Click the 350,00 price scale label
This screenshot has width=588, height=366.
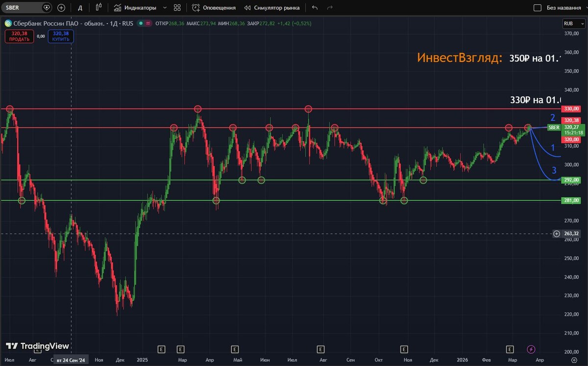(572, 71)
